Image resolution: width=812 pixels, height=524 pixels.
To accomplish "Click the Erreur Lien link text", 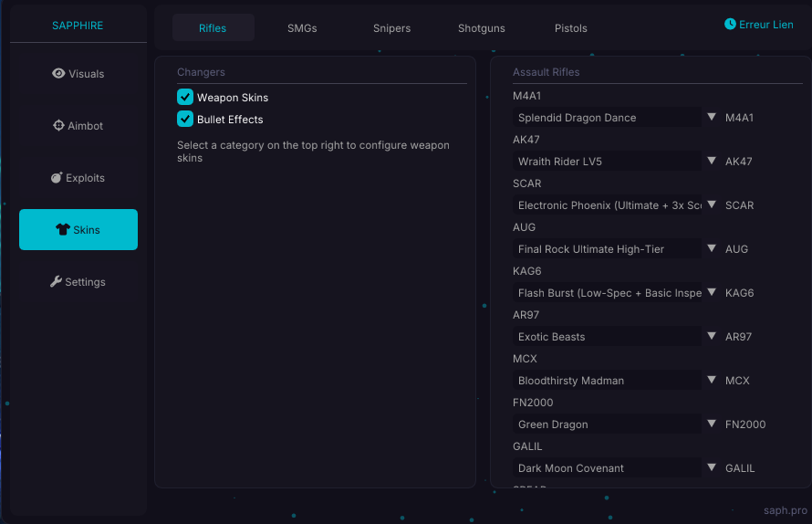I will click(x=765, y=25).
